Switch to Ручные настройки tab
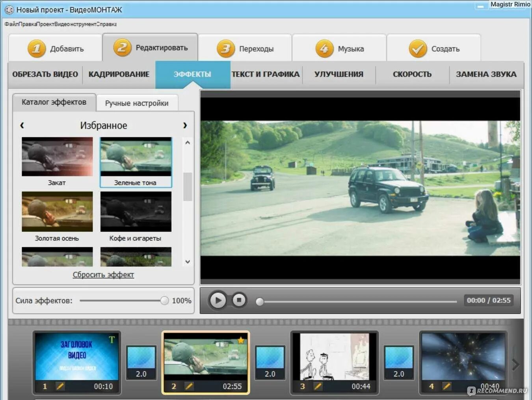 click(137, 103)
